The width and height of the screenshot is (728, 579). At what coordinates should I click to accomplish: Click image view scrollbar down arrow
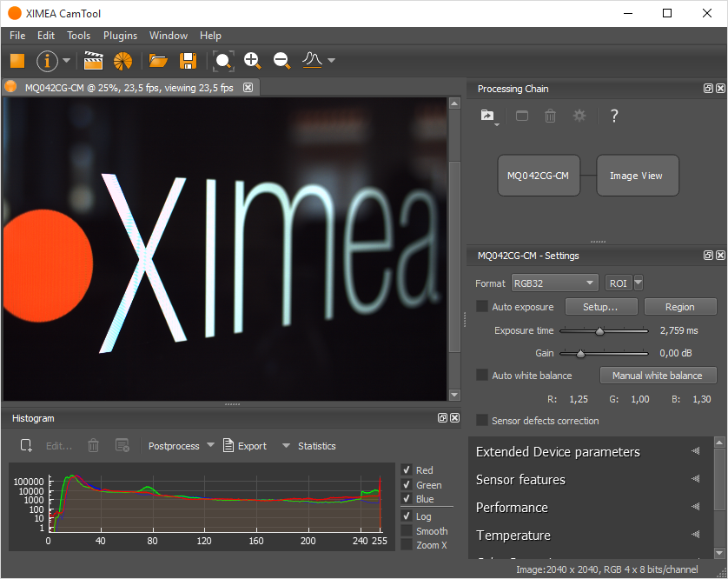point(454,395)
